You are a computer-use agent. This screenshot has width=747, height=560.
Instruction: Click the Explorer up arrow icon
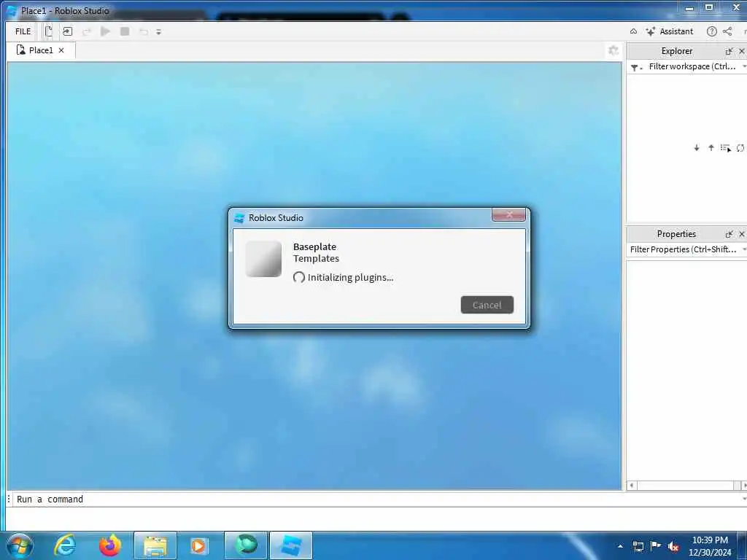click(x=711, y=148)
